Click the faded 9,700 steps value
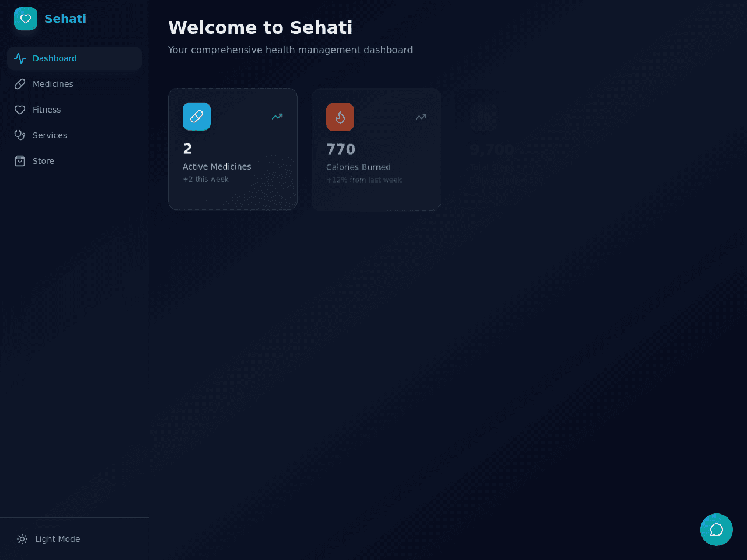This screenshot has width=747, height=560. point(492,150)
